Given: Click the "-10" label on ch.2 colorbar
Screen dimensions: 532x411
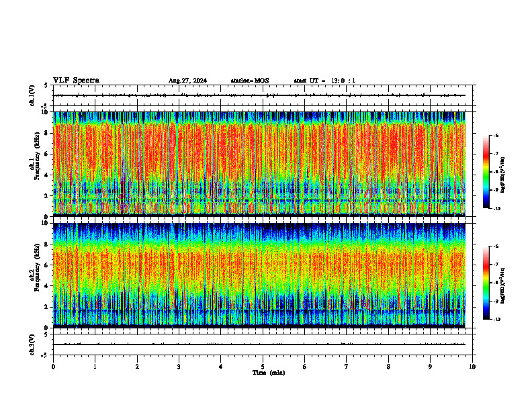Looking at the screenshot, I should (496, 320).
